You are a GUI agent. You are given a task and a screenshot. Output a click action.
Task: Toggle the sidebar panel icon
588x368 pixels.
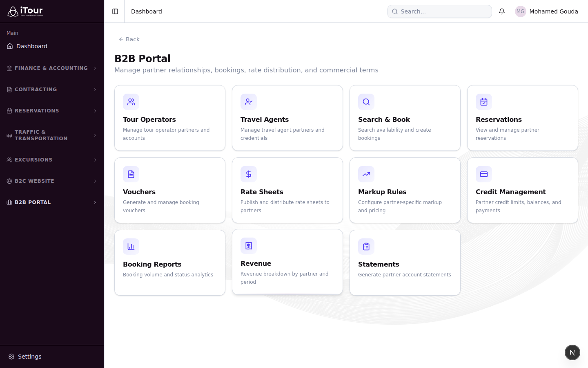(x=115, y=11)
